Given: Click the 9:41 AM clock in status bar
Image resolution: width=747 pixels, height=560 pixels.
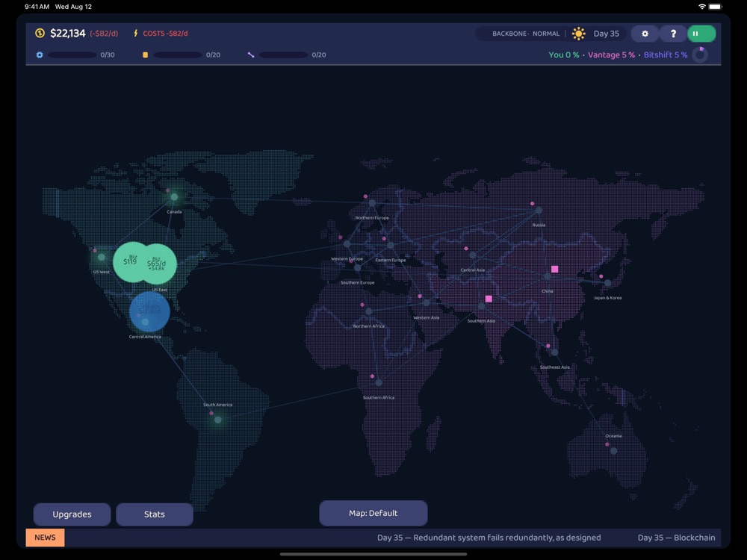Looking at the screenshot, I should pyautogui.click(x=37, y=7).
